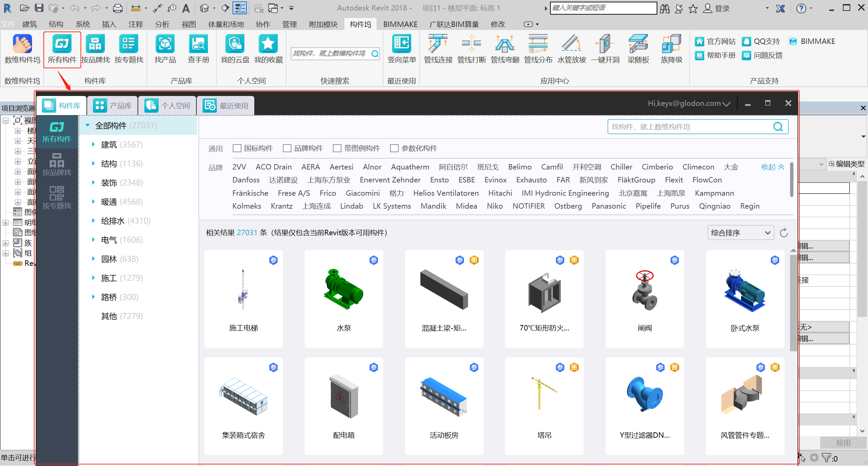Select 按专题找 in dark sidebar
This screenshot has width=868, height=466.
point(57,198)
